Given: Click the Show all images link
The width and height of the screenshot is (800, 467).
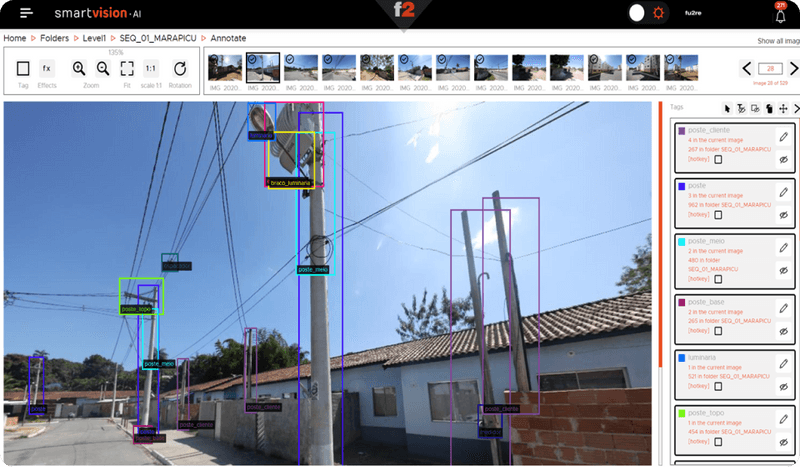Looking at the screenshot, I should [778, 41].
